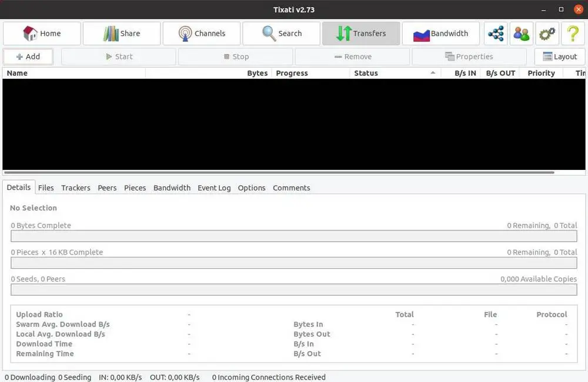588x382 pixels.
Task: Sort transfers by Bytes column
Action: click(209, 73)
